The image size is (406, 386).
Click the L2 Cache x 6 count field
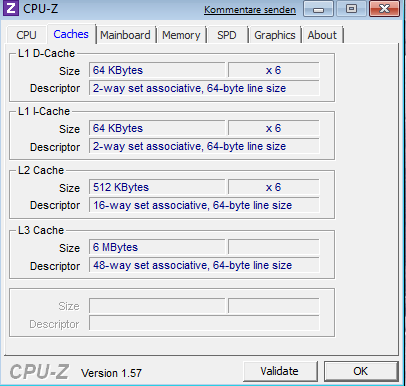274,187
